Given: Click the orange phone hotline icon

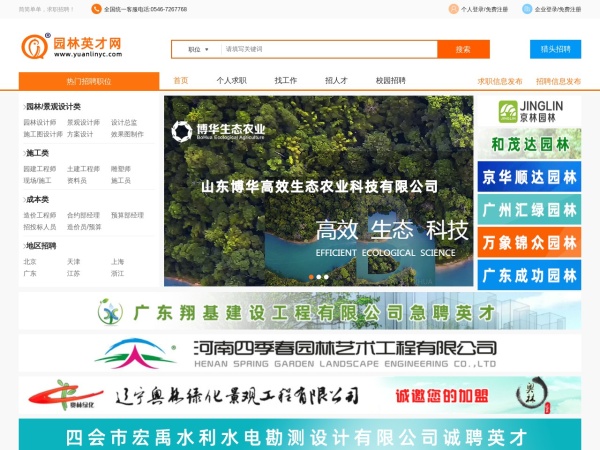Looking at the screenshot, I should coord(96,9).
